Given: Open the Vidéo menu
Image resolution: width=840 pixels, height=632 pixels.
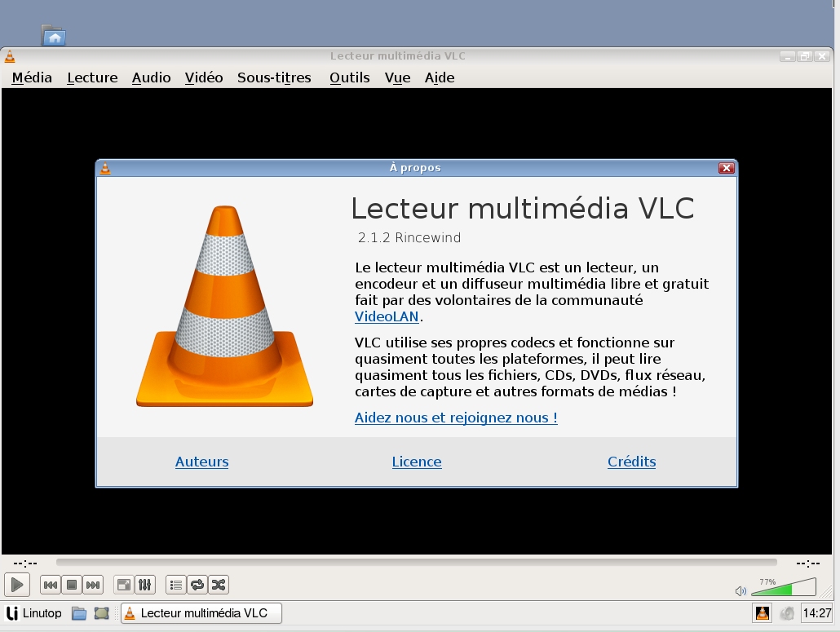Looking at the screenshot, I should (204, 77).
